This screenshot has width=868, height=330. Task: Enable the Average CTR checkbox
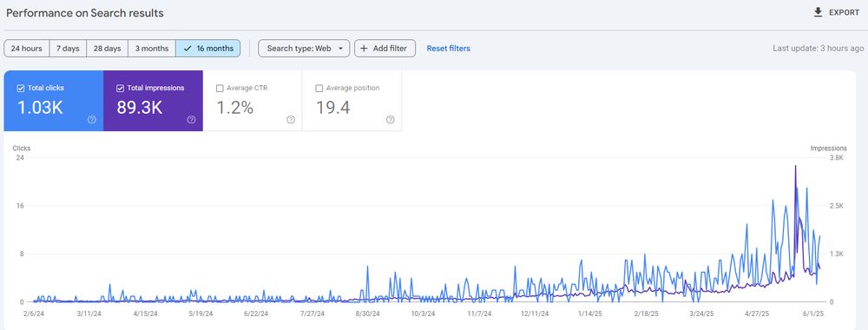(220, 88)
